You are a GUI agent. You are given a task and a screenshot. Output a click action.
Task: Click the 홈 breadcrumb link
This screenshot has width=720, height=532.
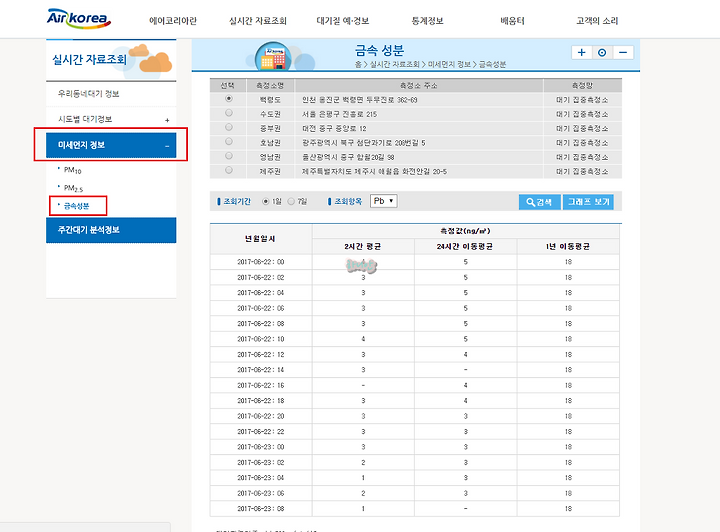(x=358, y=64)
